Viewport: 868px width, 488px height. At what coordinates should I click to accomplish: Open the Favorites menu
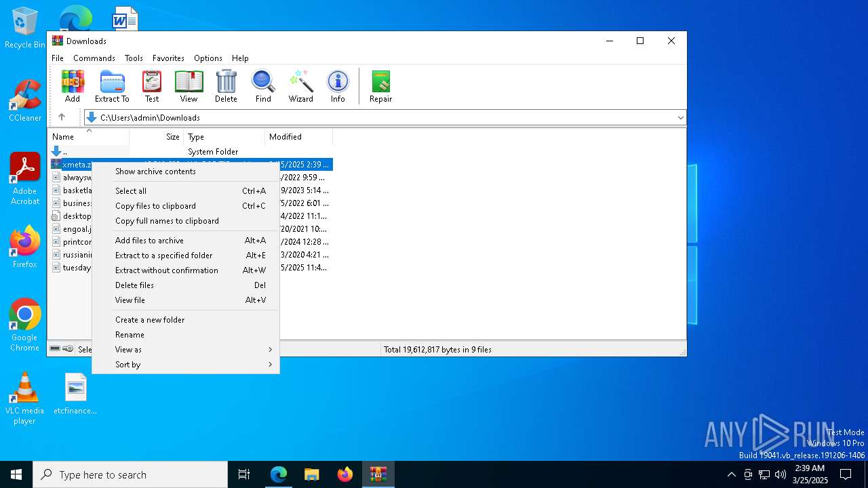168,58
